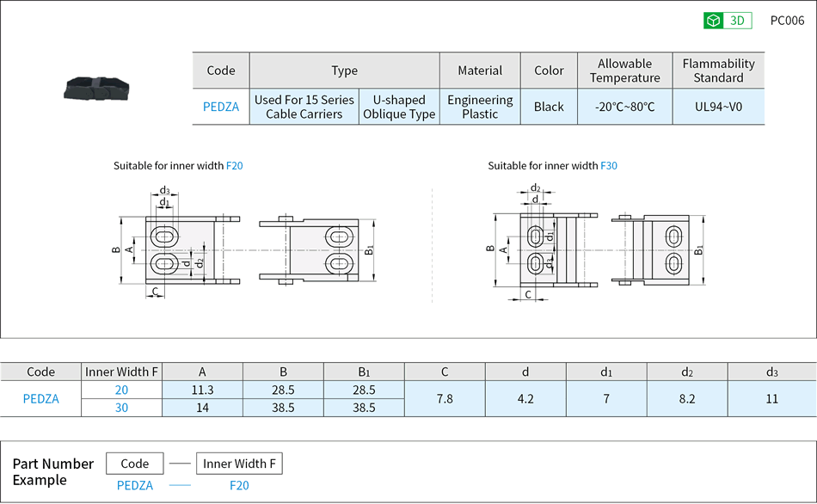Click the F30 right-side view drawing
The width and height of the screenshot is (817, 504).
click(x=658, y=249)
